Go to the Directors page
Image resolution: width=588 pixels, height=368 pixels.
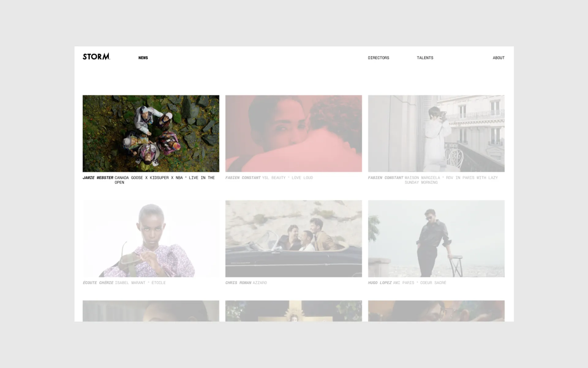378,58
